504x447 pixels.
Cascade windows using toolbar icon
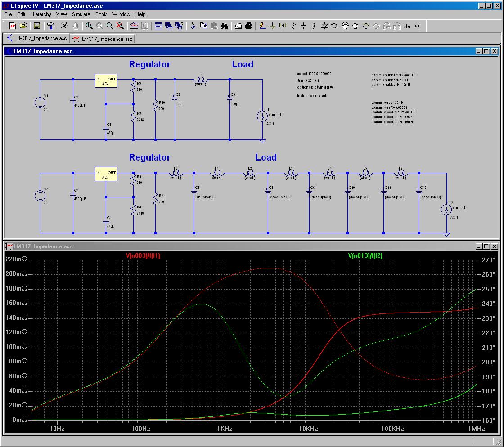(x=168, y=26)
